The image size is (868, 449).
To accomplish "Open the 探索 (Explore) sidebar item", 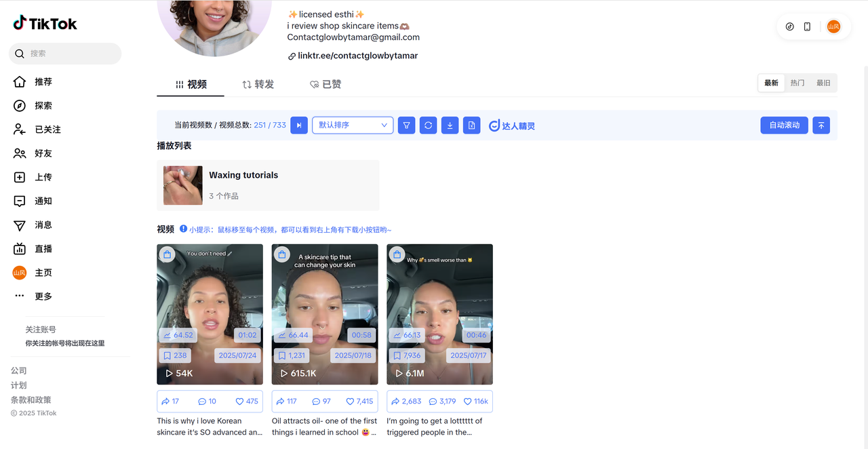I will click(x=43, y=106).
